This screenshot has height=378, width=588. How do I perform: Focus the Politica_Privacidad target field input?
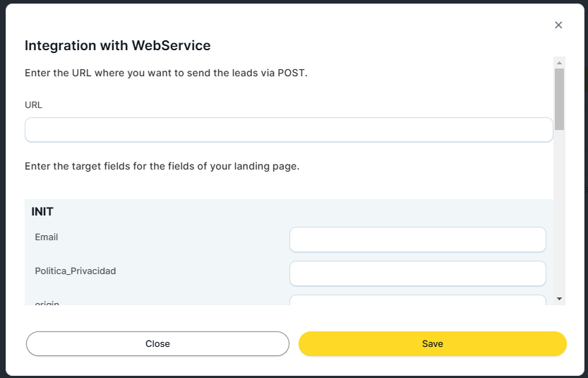click(x=417, y=273)
